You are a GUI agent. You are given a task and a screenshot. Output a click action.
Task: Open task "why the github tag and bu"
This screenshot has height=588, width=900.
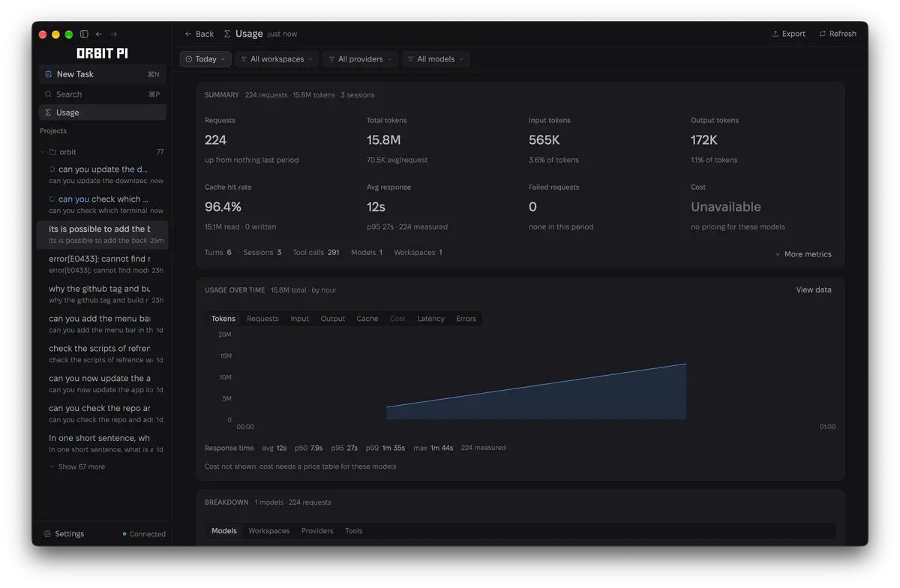pyautogui.click(x=103, y=294)
